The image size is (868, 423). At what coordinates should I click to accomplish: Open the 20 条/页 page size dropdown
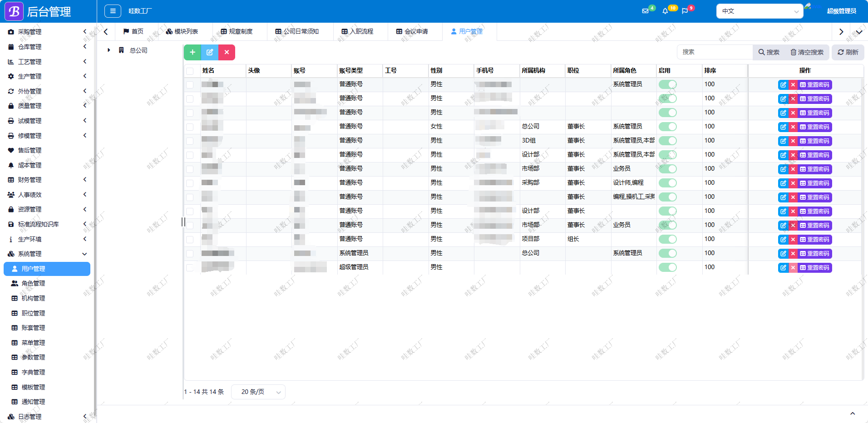tap(258, 392)
